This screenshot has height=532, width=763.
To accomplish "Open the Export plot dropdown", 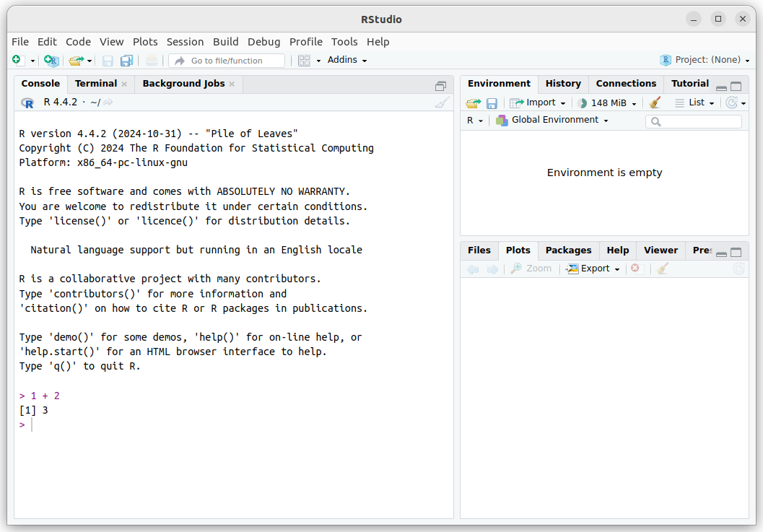I will click(x=593, y=269).
